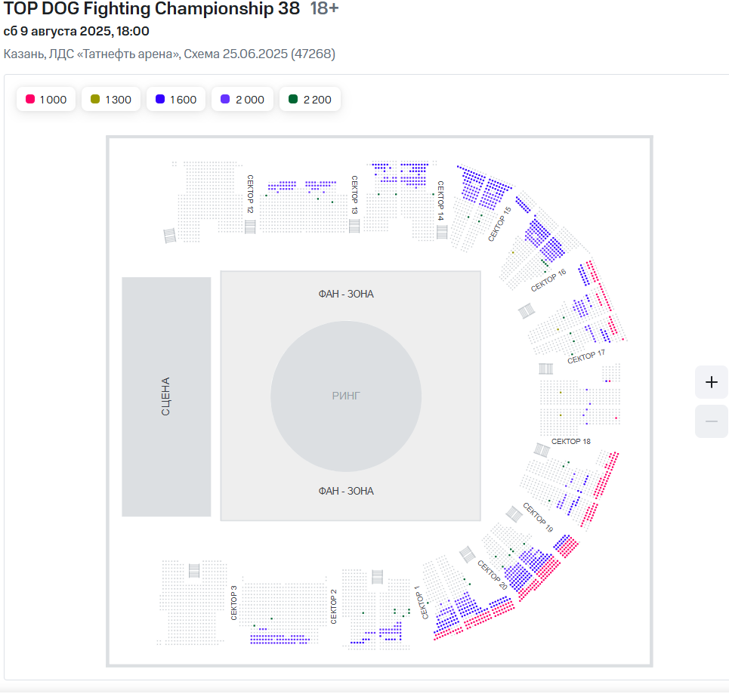
Task: Click the blue dot of 1 600 legend
Action: pyautogui.click(x=160, y=100)
